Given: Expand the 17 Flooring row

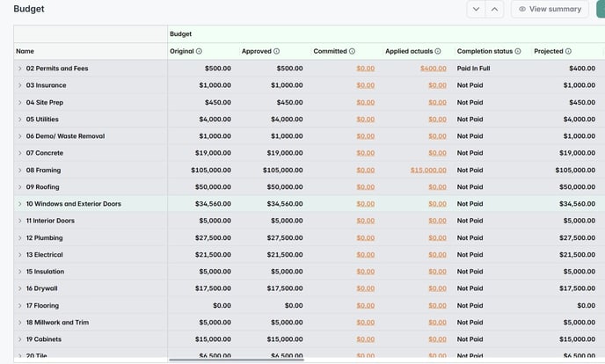Looking at the screenshot, I should (19, 306).
